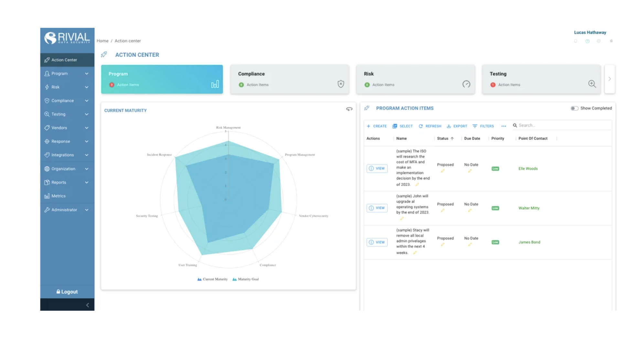Image resolution: width=644 pixels, height=352 pixels.
Task: Click the Home breadcrumb link
Action: pyautogui.click(x=102, y=41)
